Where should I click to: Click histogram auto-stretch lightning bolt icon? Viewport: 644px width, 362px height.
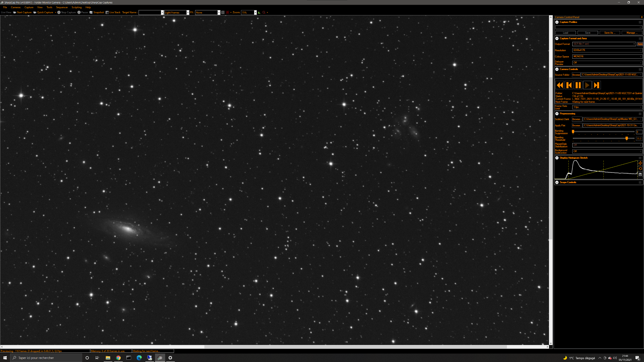[x=640, y=163]
